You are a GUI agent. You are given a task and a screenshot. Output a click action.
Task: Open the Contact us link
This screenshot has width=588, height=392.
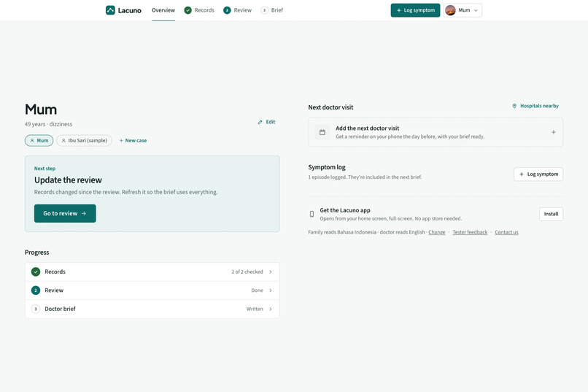(x=506, y=232)
